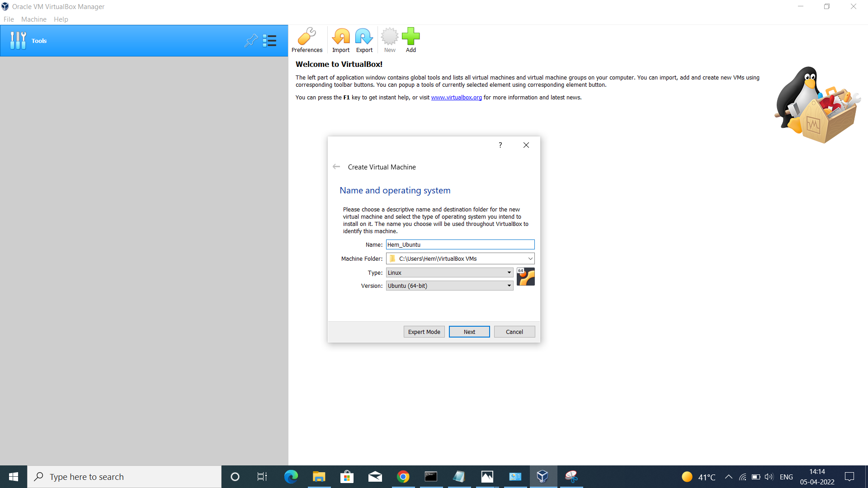Open Microsoft Store from the taskbar
The width and height of the screenshot is (868, 488).
347,477
